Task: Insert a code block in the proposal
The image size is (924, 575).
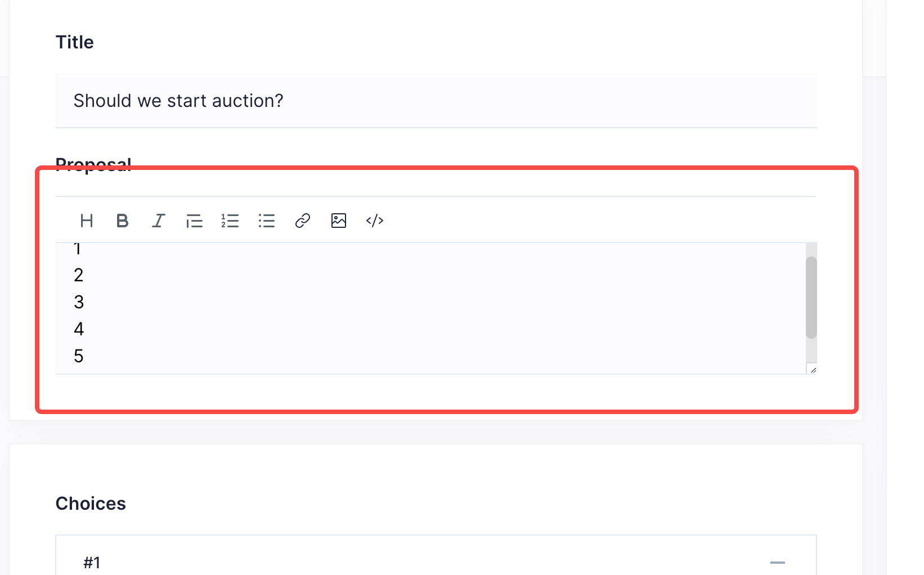Action: pyautogui.click(x=374, y=221)
